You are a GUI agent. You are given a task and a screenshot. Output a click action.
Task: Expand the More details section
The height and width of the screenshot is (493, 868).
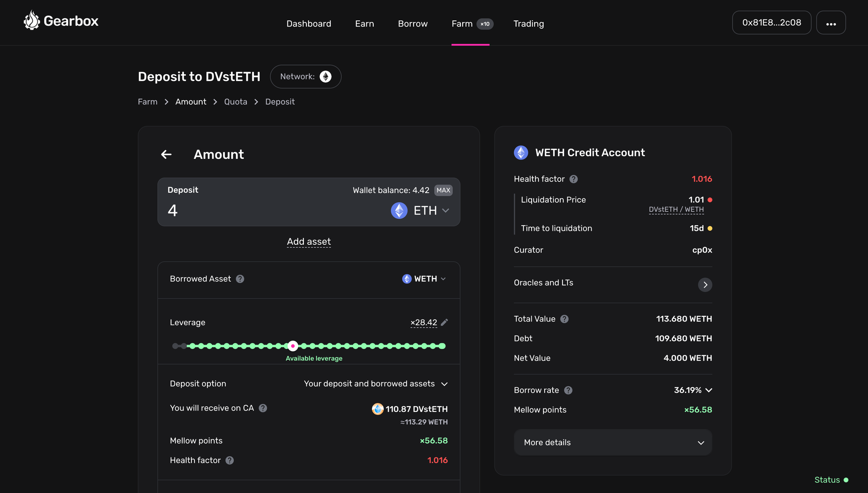(612, 442)
